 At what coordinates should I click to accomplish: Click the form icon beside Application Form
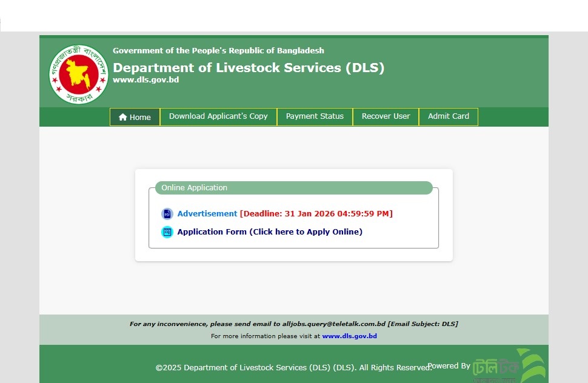(167, 232)
